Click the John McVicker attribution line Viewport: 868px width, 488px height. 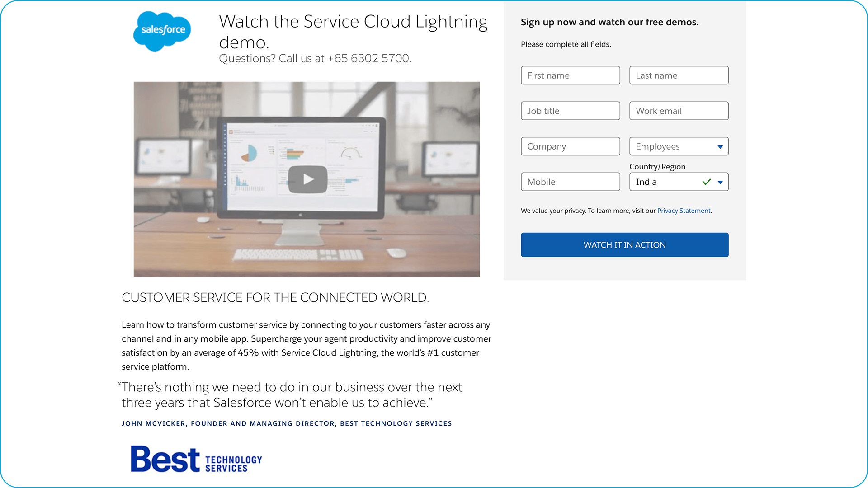tap(287, 423)
